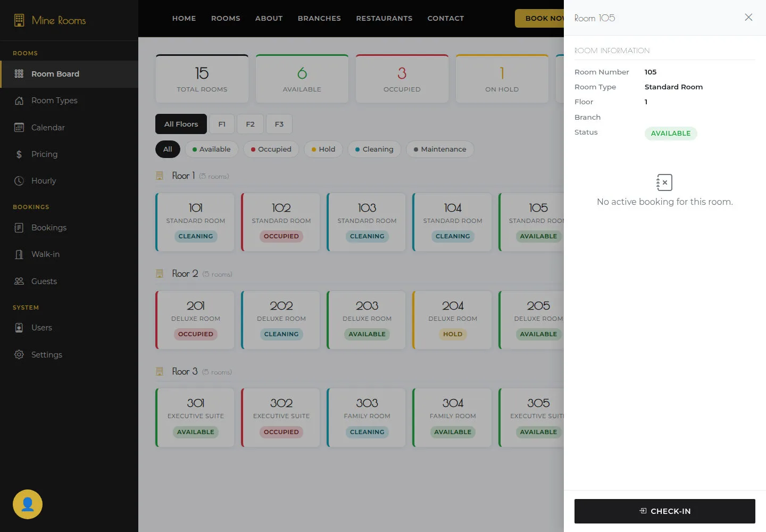Select the All Floors tab
Image resolution: width=766 pixels, height=532 pixels.
pos(181,124)
